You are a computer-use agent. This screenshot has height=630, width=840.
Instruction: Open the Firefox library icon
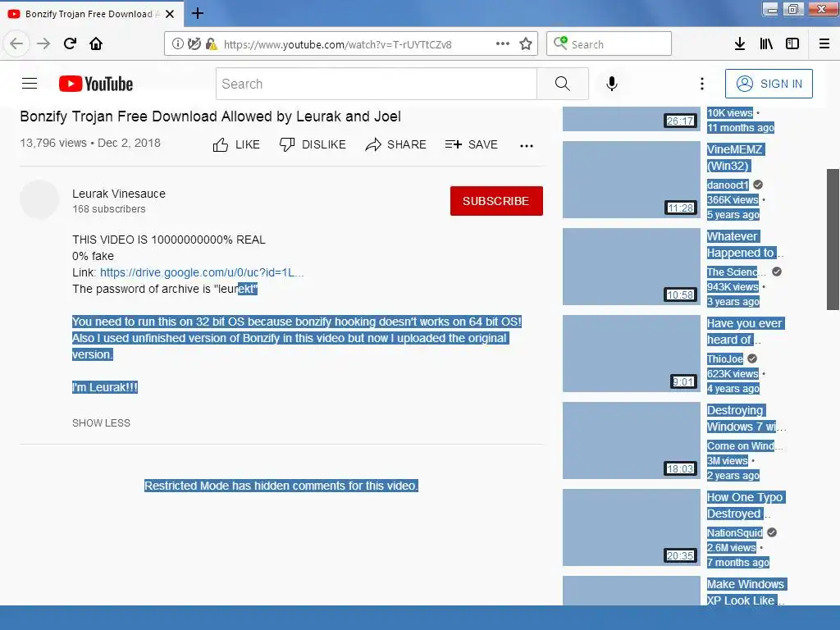tap(766, 44)
